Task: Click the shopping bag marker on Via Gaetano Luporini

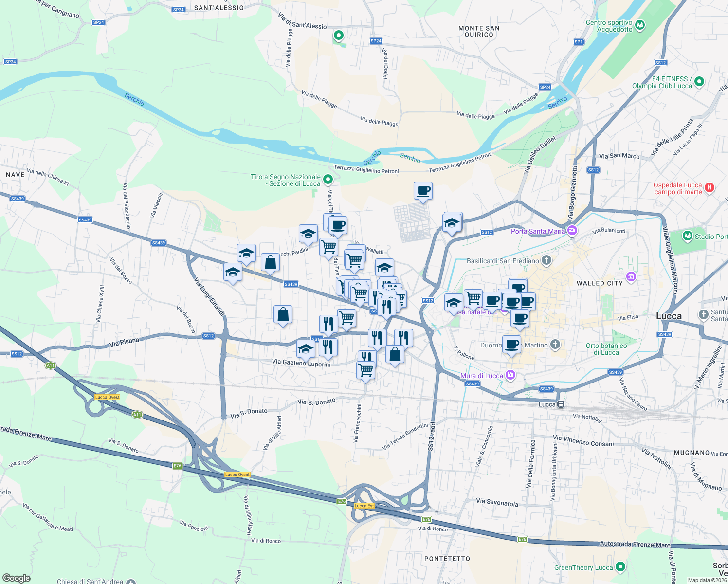Action: [394, 354]
